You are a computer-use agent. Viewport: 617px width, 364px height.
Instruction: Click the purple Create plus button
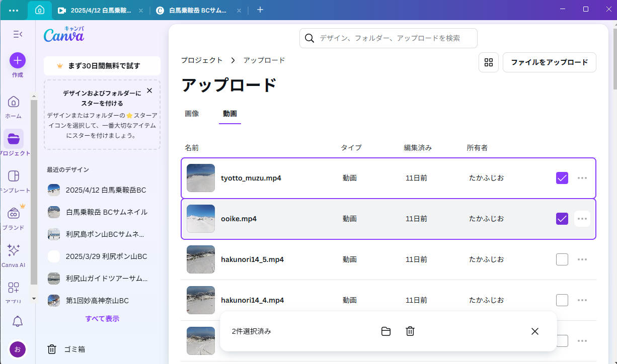(x=18, y=61)
